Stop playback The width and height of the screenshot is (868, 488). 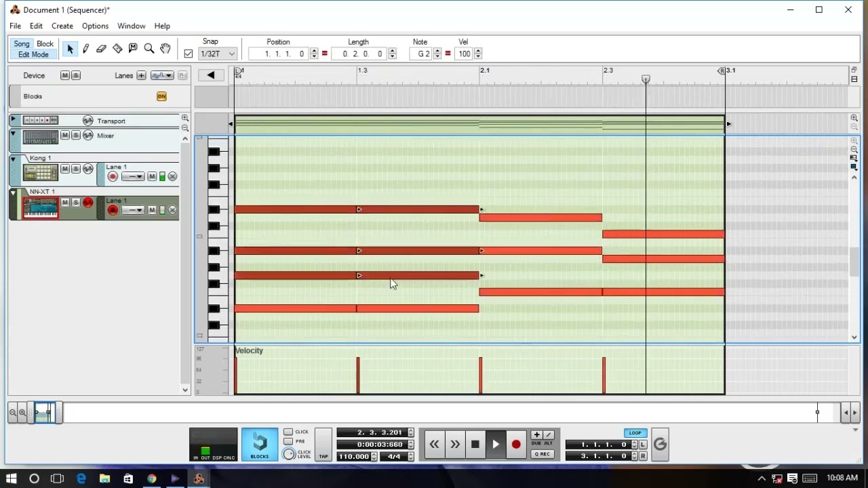point(475,445)
